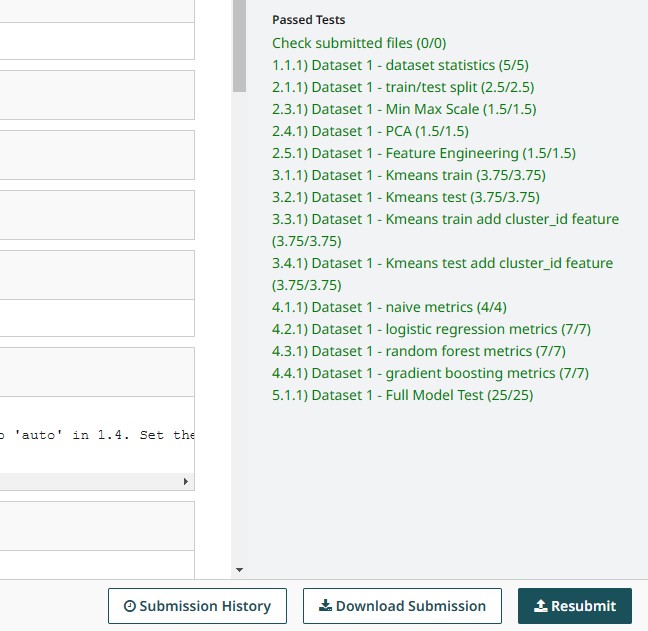
Task: View test 4.3.1 random forest metrics
Action: pyautogui.click(x=418, y=351)
